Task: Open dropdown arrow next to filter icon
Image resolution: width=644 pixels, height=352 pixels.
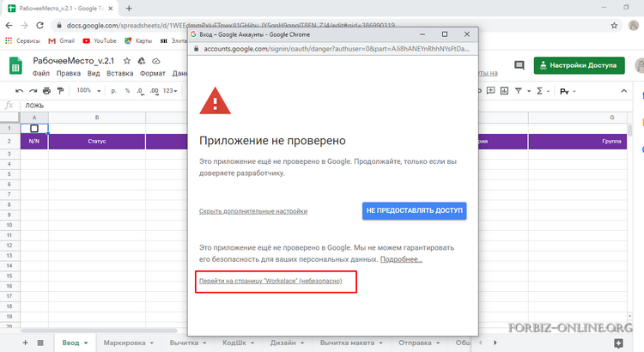Action: [529, 91]
